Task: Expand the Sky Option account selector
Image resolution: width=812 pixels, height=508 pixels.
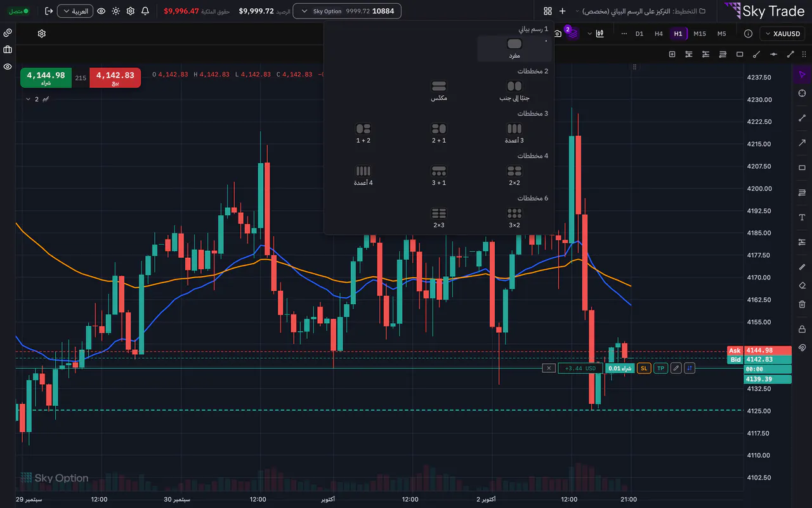Action: 348,11
